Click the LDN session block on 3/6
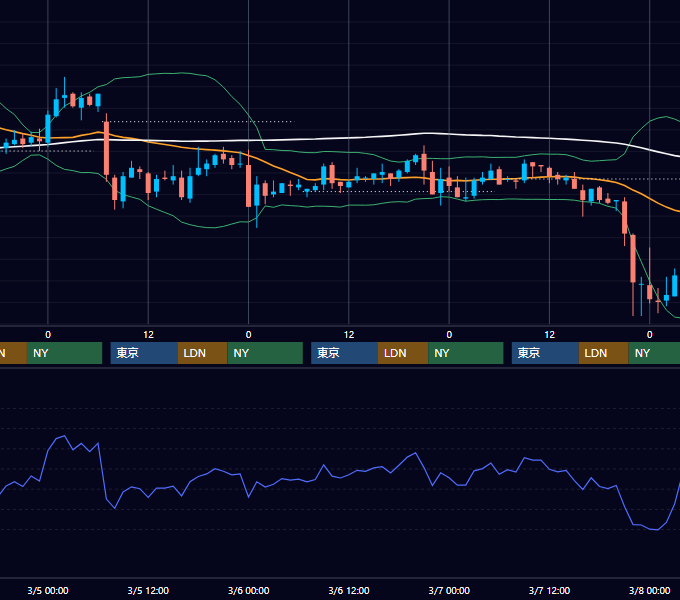 (x=403, y=353)
